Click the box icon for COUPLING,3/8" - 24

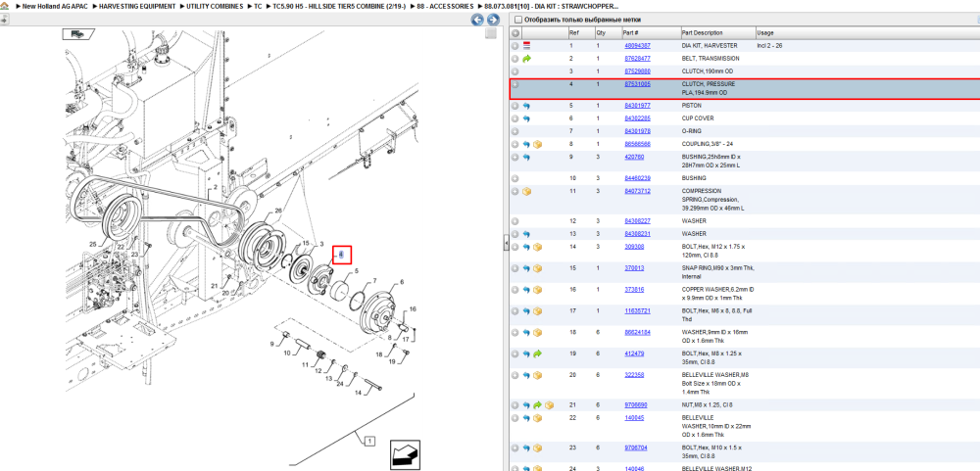coord(537,144)
